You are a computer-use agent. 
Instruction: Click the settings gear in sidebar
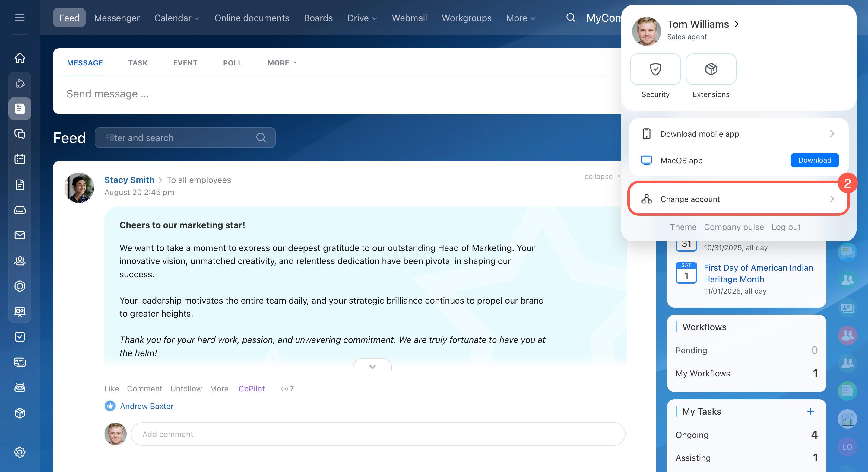click(x=20, y=452)
